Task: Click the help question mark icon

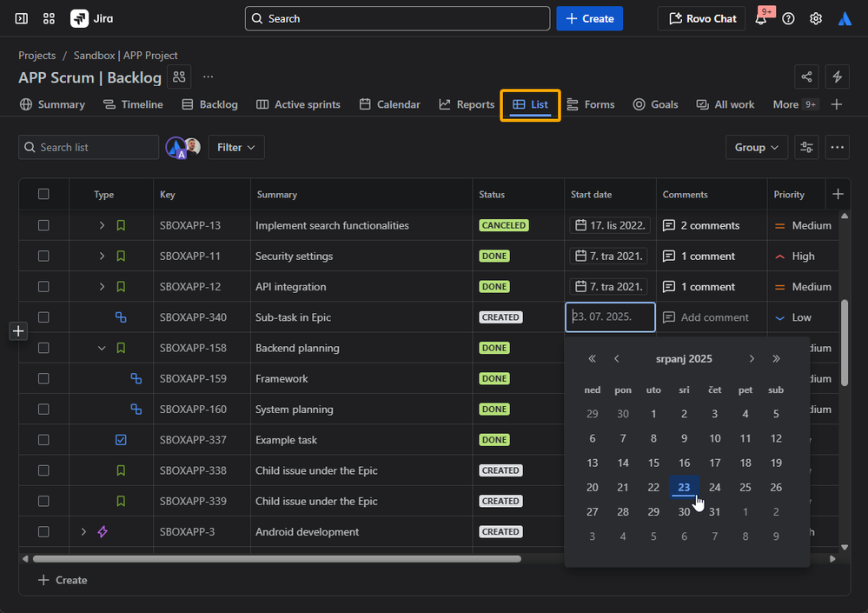Action: click(x=788, y=18)
